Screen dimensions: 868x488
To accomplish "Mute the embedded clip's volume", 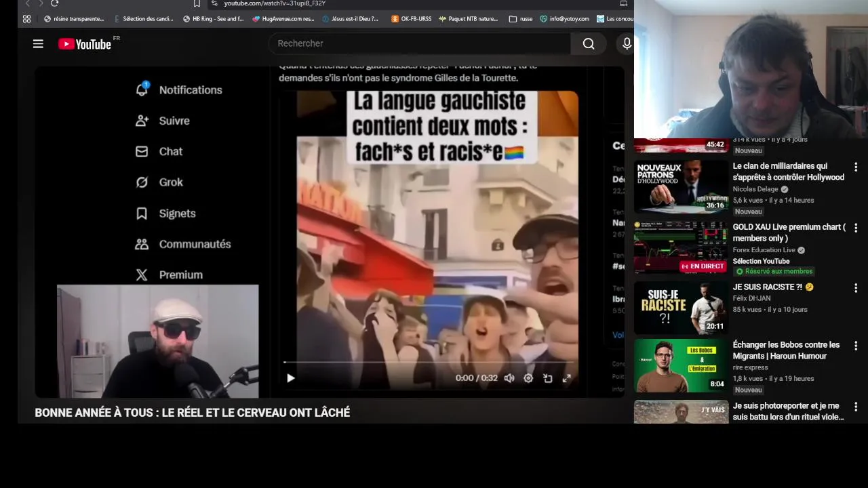I will coord(509,378).
